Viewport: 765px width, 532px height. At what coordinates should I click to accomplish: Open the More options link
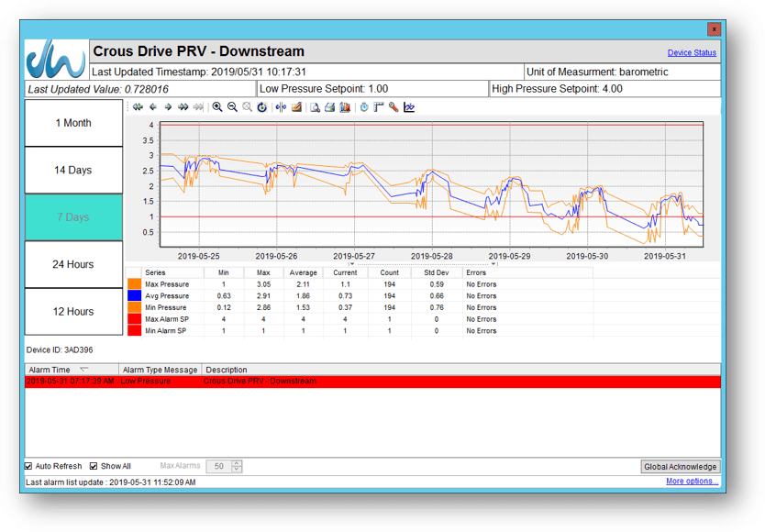692,482
